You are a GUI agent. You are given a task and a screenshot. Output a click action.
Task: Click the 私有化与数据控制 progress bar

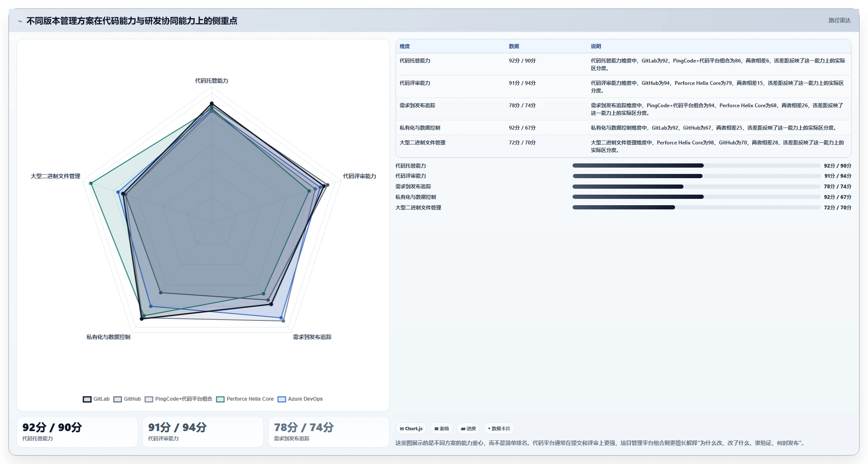tap(697, 197)
